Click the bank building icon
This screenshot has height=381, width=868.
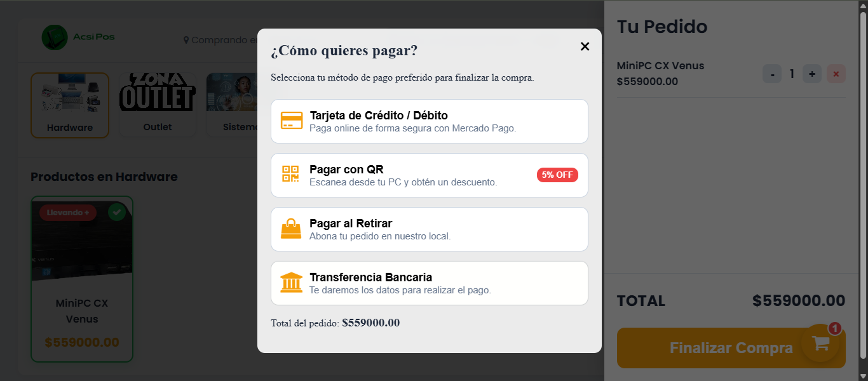[x=291, y=283]
